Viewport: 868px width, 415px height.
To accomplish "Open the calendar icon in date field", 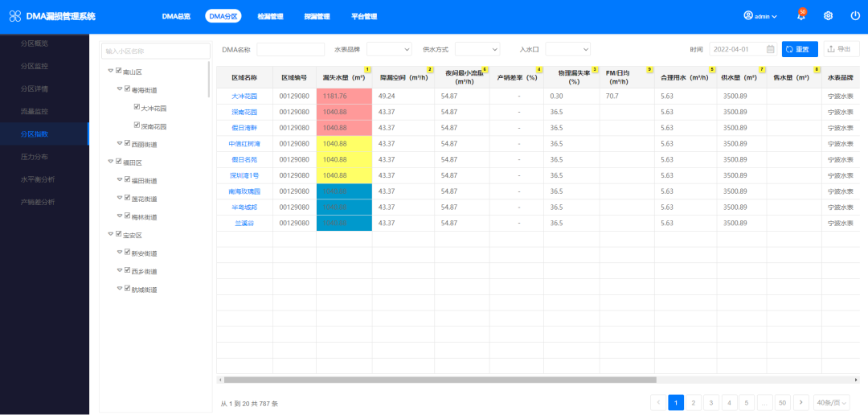I will pyautogui.click(x=770, y=49).
